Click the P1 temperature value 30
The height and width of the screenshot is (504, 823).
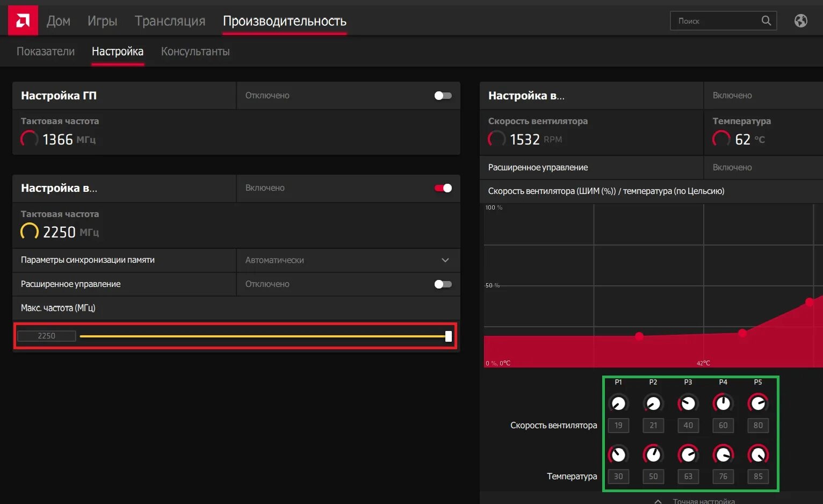618,477
